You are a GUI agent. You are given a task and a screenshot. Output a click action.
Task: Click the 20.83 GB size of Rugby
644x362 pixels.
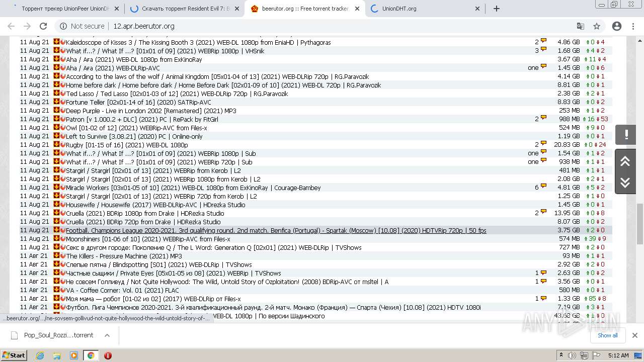coord(567,145)
